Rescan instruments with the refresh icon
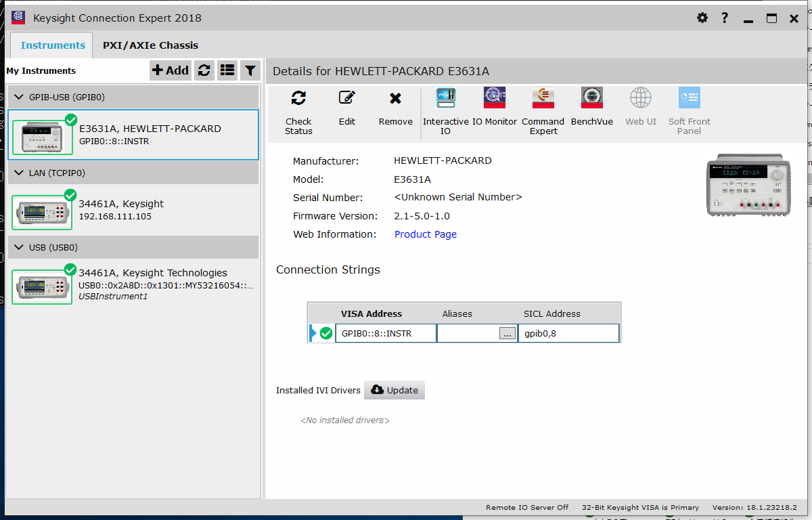This screenshot has height=520, width=812. pos(204,70)
